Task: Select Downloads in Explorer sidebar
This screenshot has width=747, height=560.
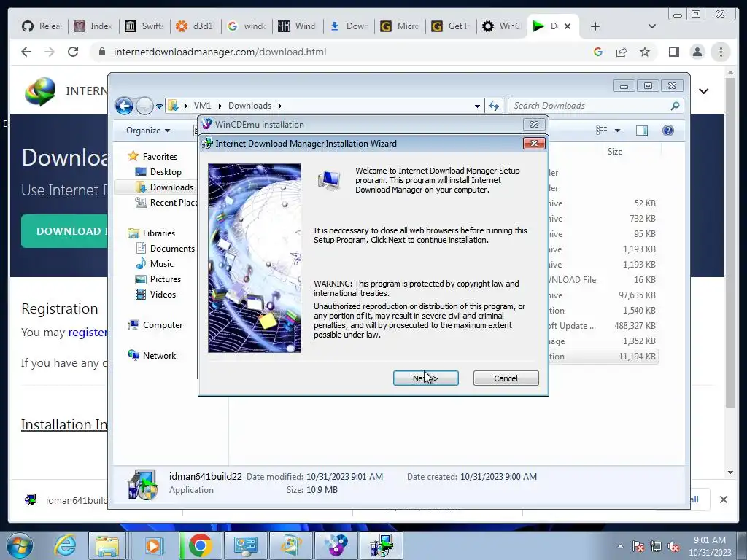Action: click(x=171, y=187)
